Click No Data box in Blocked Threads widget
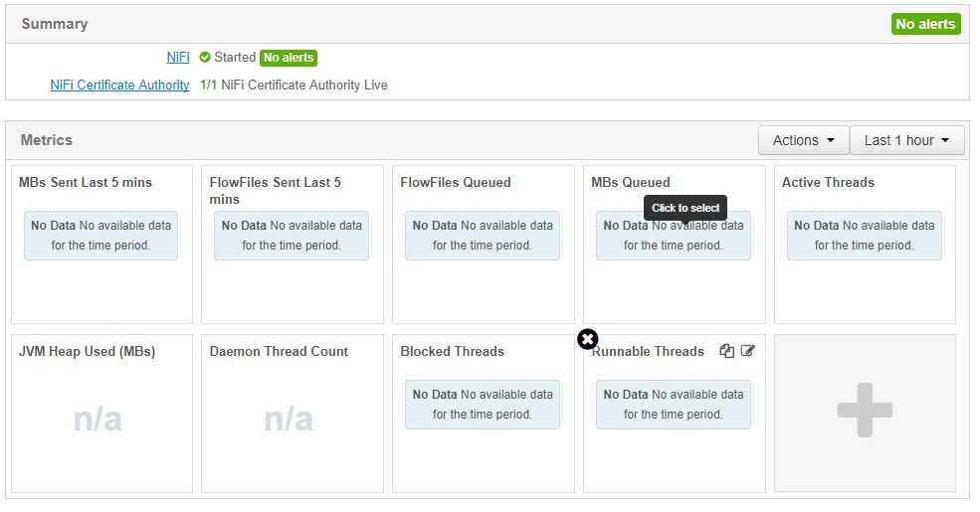980x512 pixels. tap(483, 405)
